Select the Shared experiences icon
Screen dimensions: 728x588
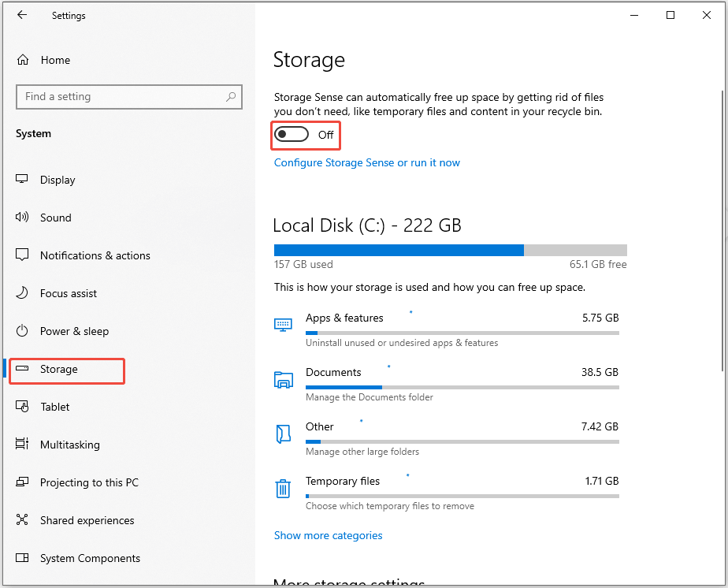point(22,519)
